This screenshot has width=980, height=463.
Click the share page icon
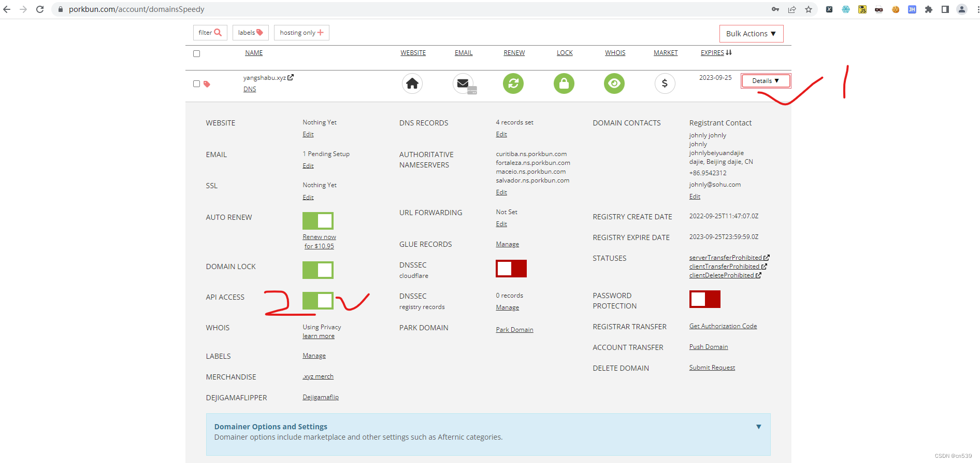[x=792, y=9]
